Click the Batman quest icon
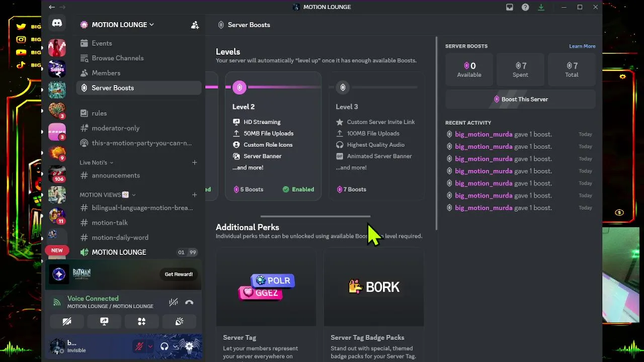 [59, 274]
